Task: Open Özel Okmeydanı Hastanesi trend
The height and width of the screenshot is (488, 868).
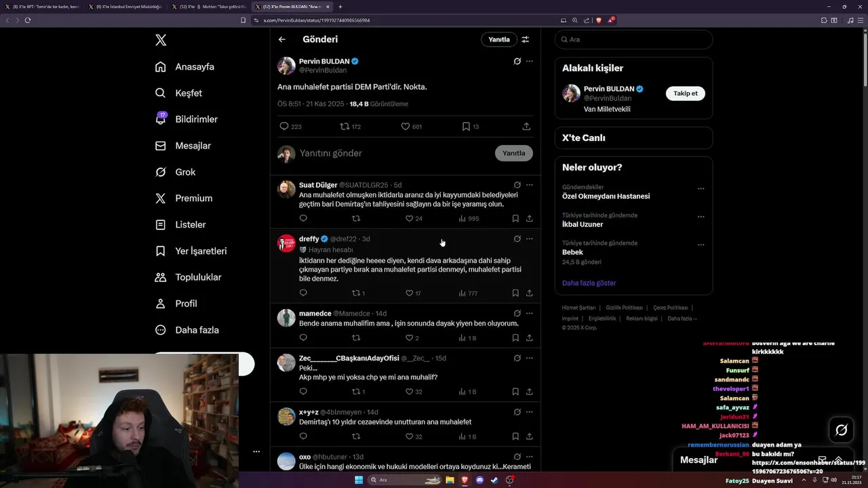Action: (606, 196)
